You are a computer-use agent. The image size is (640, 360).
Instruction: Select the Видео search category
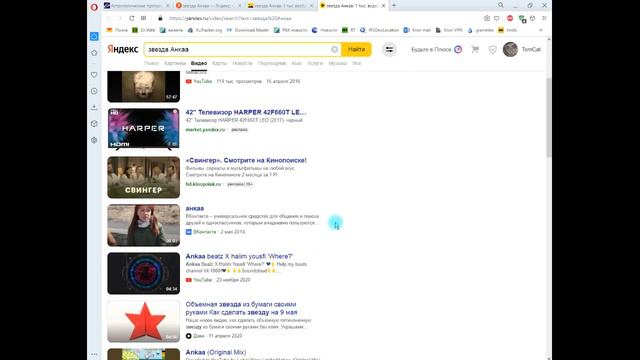[x=199, y=63]
